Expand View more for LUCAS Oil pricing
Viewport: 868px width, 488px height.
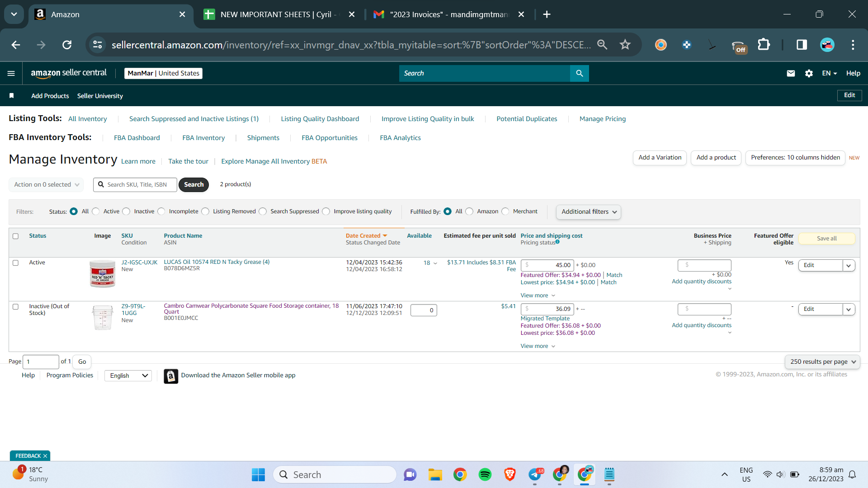tap(538, 296)
